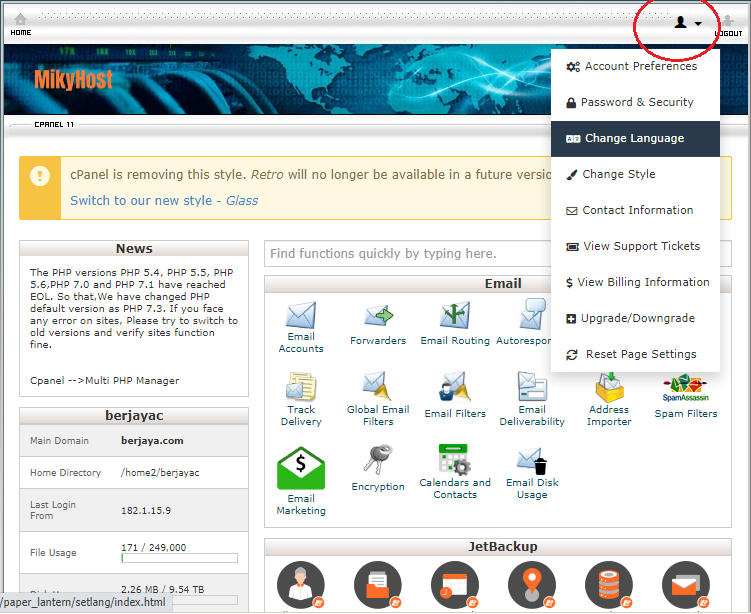Open Track Delivery icon

(x=301, y=387)
